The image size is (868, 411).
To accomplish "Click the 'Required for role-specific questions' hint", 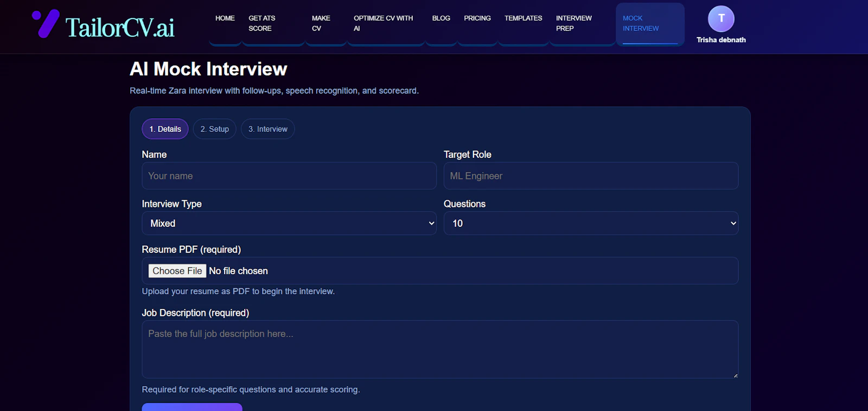I will tap(251, 390).
